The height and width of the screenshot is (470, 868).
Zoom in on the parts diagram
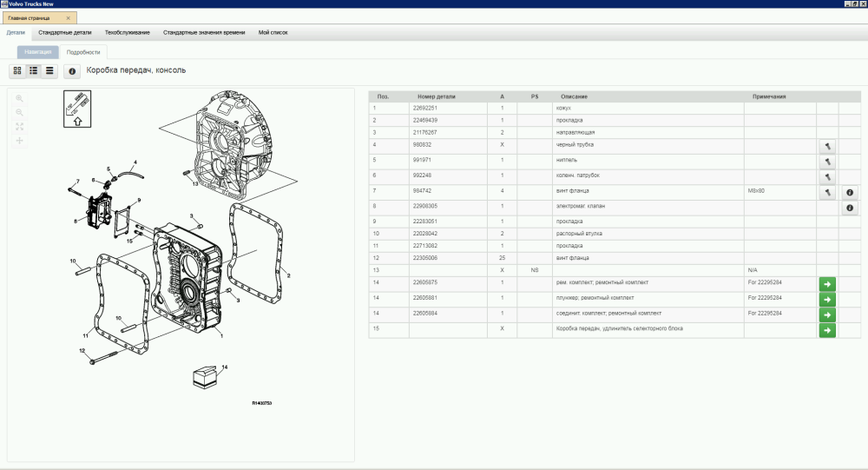pos(19,99)
